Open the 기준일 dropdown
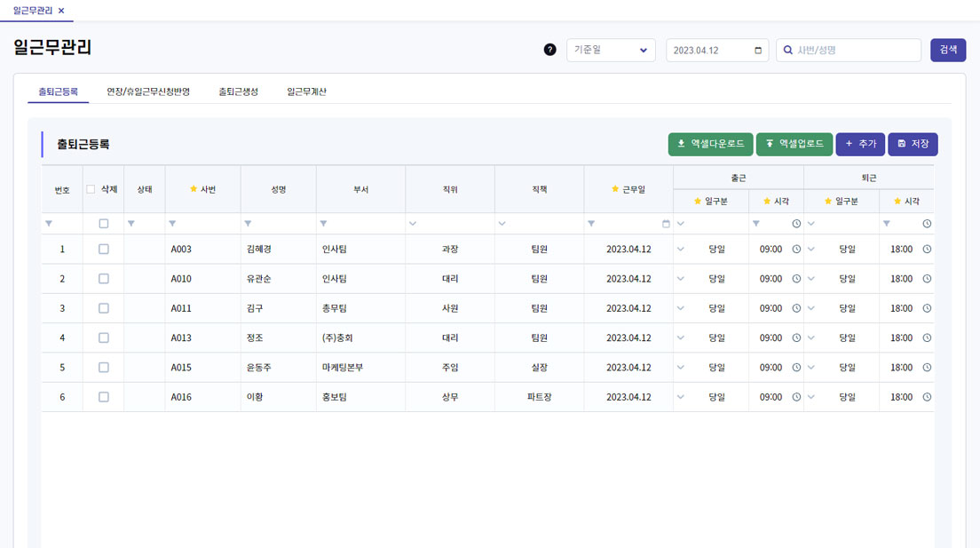 coord(611,50)
